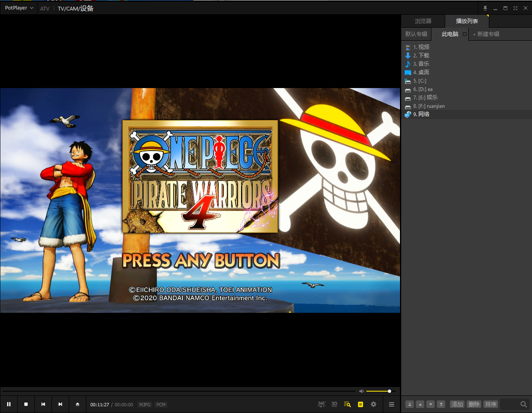532x413 pixels.
Task: Click the TV/CAM/设备 title text
Action: coord(75,8)
